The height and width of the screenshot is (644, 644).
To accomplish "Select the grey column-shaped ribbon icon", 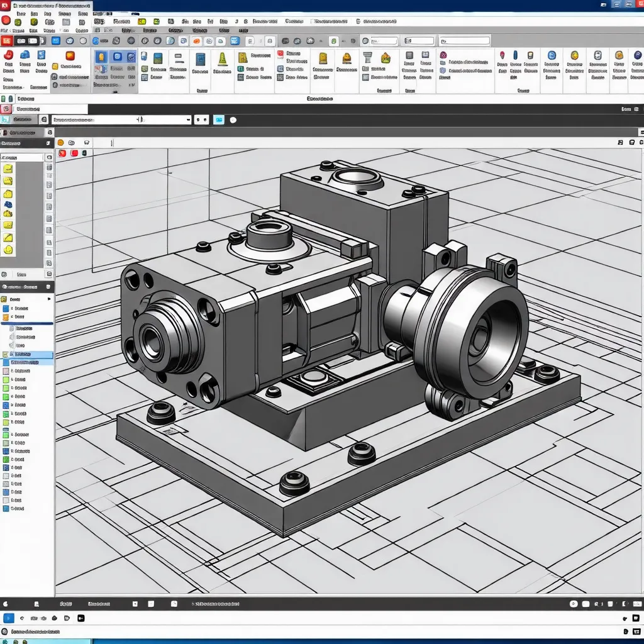I will pos(367,57).
